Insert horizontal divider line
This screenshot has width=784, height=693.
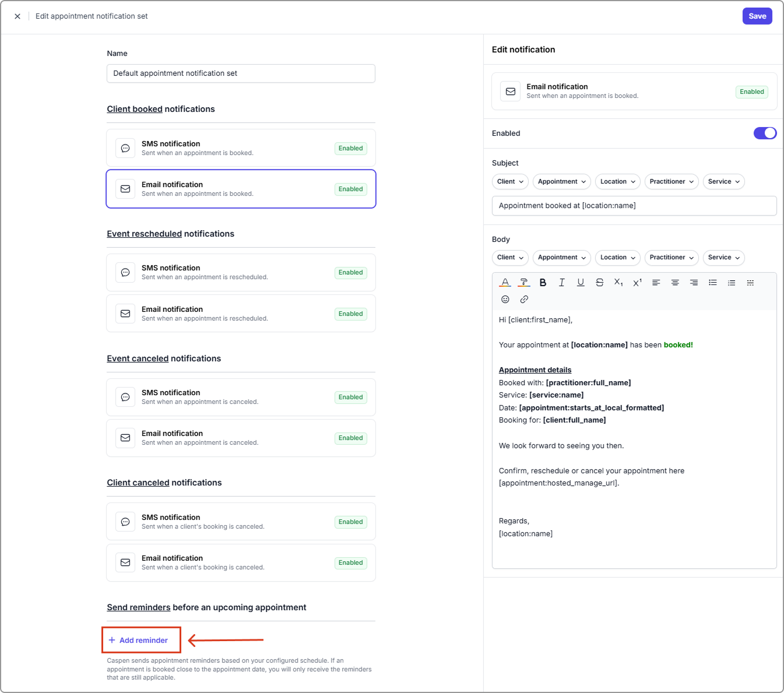pyautogui.click(x=750, y=283)
